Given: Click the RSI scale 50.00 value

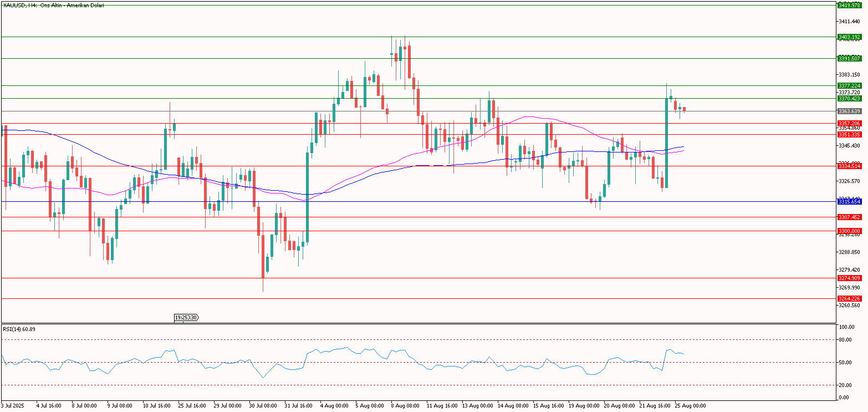Looking at the screenshot, I should point(846,362).
